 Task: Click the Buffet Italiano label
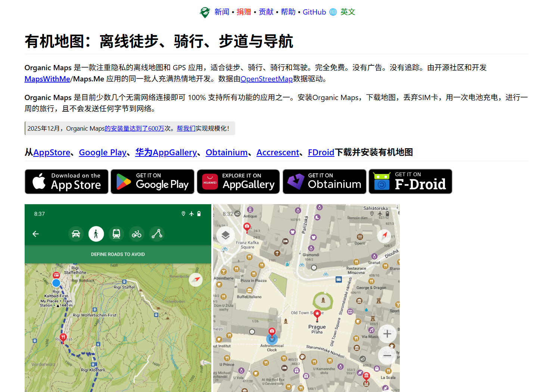tap(249, 297)
